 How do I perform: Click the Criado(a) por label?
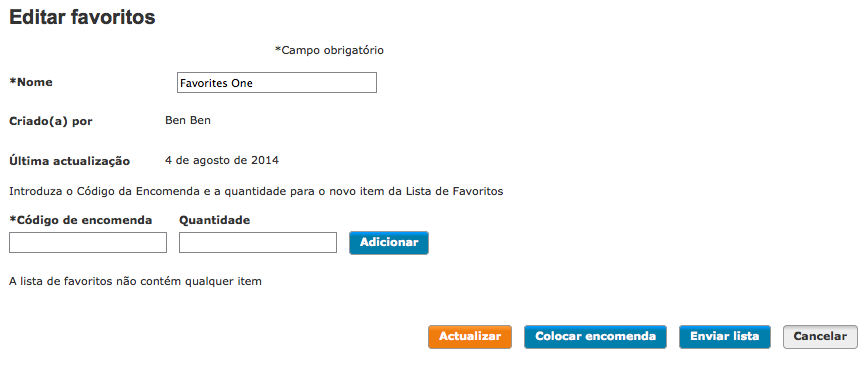click(51, 122)
